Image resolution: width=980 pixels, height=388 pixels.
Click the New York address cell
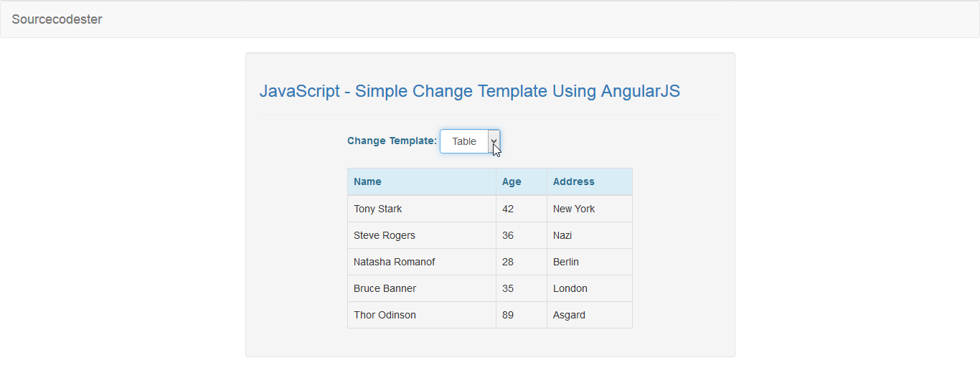pos(590,209)
